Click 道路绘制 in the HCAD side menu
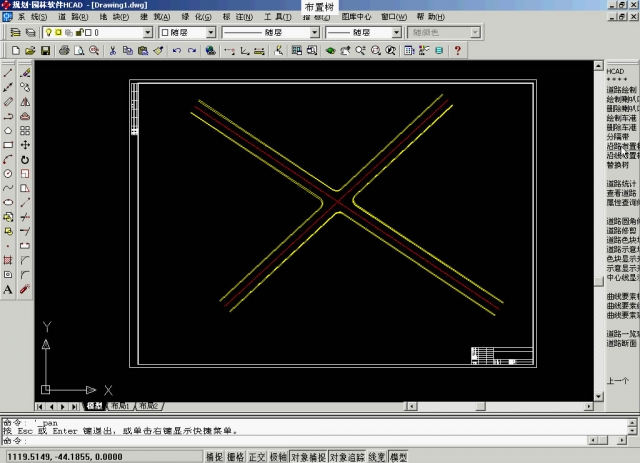Viewport: 640px width, 463px height. coord(620,89)
